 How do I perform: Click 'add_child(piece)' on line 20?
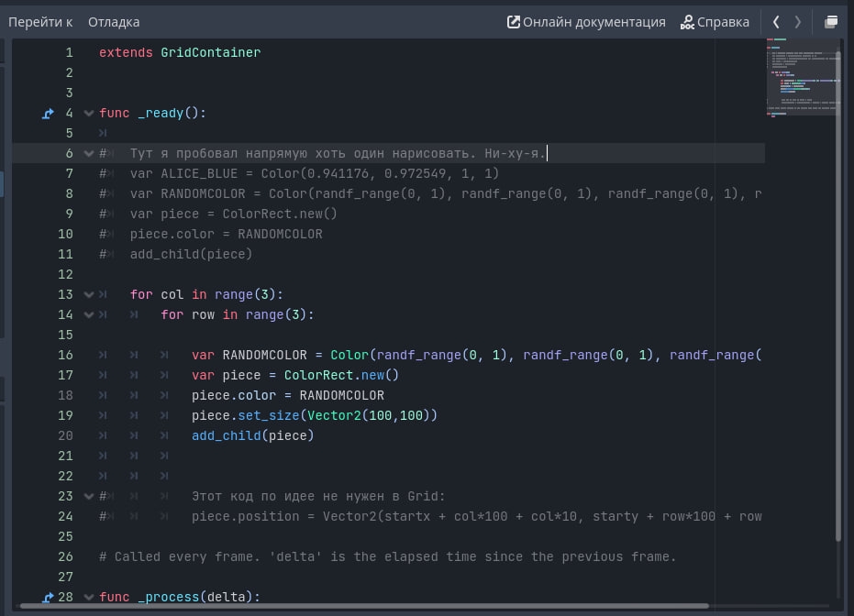click(253, 436)
